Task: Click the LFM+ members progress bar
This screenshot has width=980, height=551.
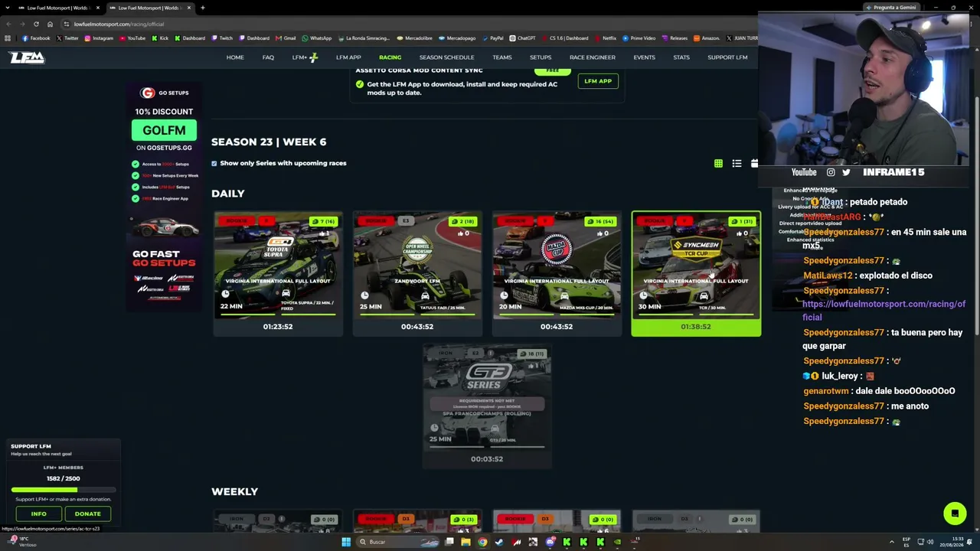Action: pos(64,490)
